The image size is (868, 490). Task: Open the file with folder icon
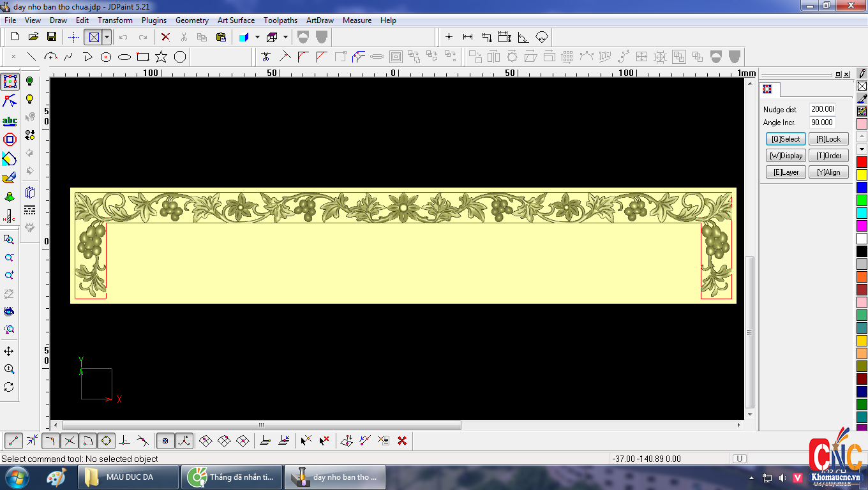(33, 37)
